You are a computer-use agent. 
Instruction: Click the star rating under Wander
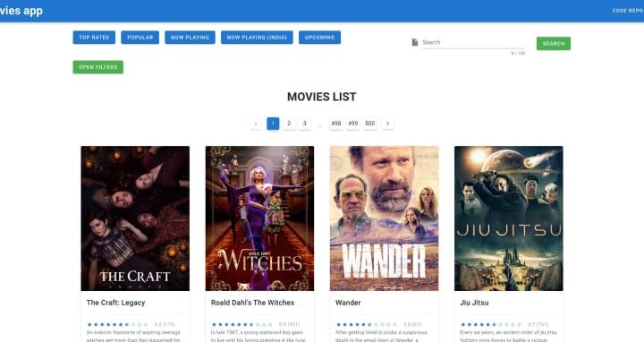(x=367, y=324)
